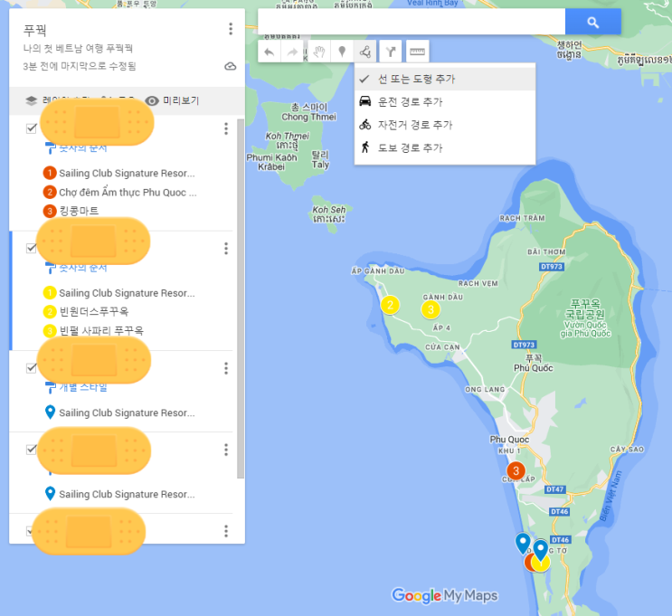Screen dimensions: 672x616
Task: Select orange item 1 Sailing Club Signature Resort
Action: [x=119, y=173]
